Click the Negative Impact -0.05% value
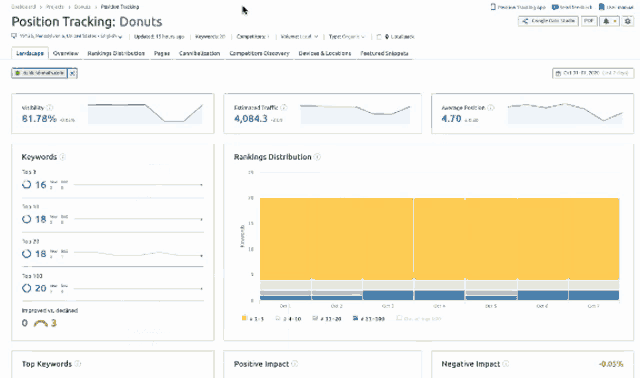Screen dimensions: 640x378 click(611, 364)
